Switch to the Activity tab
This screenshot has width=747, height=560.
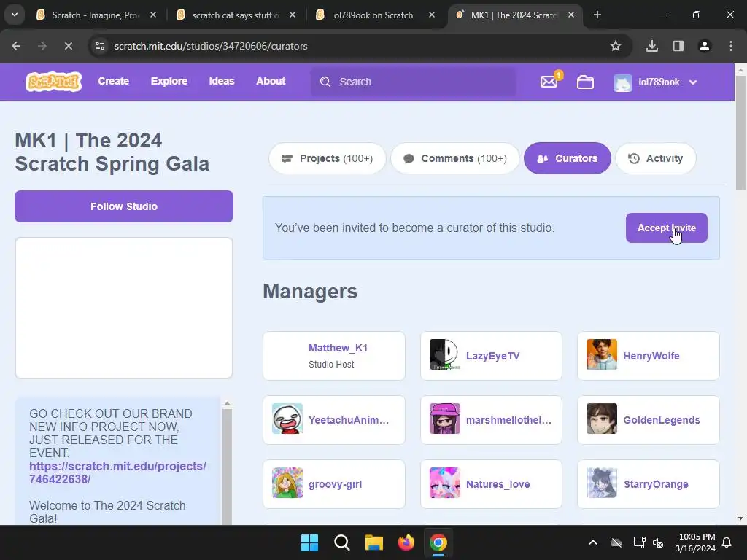click(656, 158)
